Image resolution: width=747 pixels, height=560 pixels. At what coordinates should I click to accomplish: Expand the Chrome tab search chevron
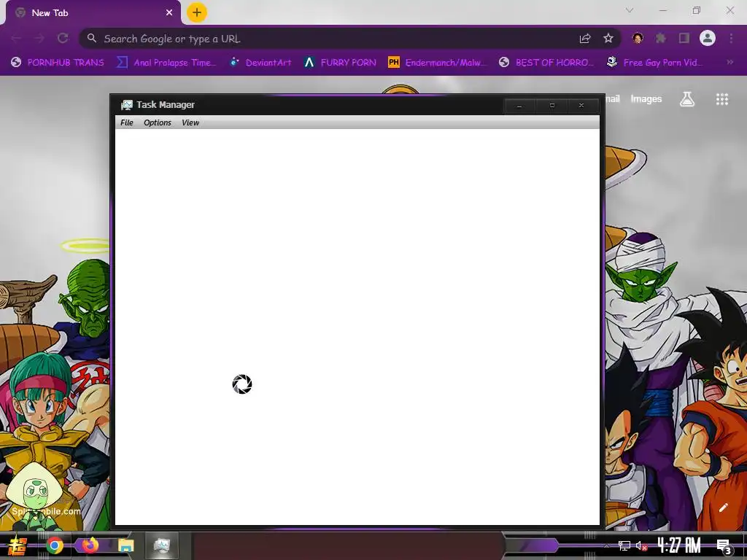(x=630, y=10)
